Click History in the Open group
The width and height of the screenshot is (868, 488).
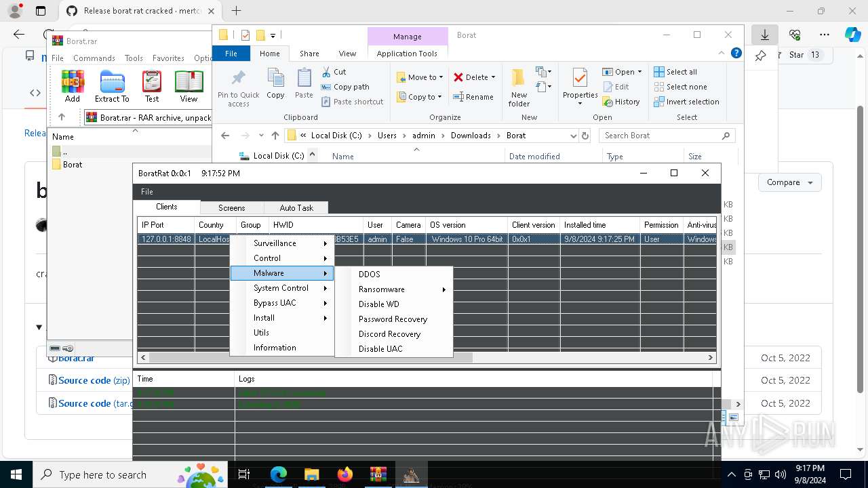[x=620, y=102]
